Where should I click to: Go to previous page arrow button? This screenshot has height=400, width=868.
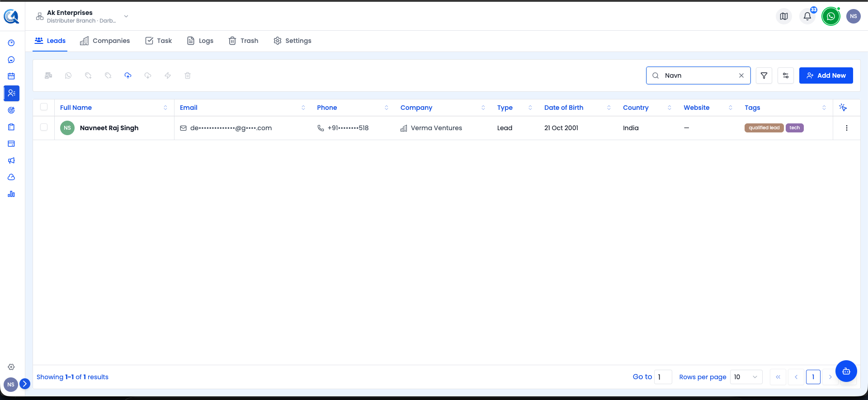pyautogui.click(x=796, y=377)
